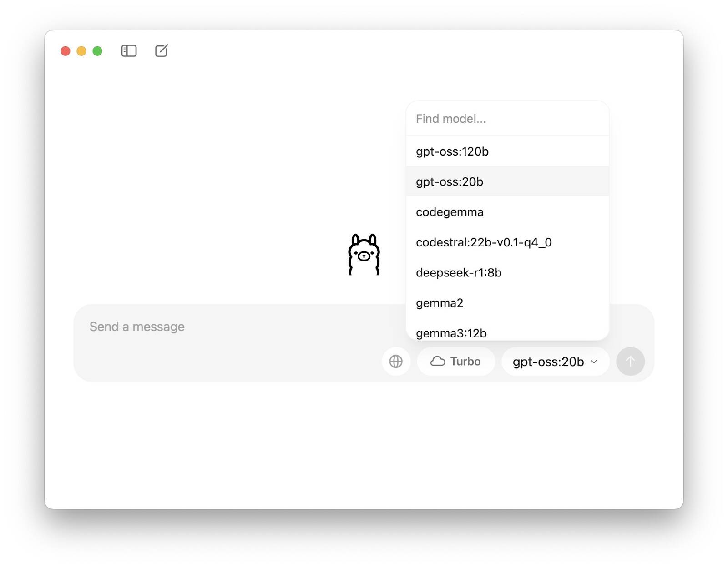This screenshot has height=568, width=728.
Task: Pick deepseek-r1:8b from the list
Action: click(x=507, y=272)
